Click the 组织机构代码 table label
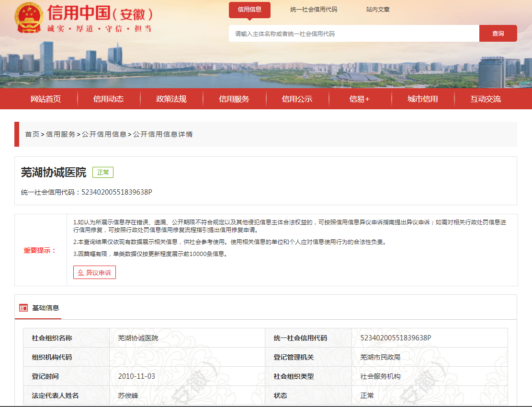Image resolution: width=532 pixels, height=407 pixels. 52,357
